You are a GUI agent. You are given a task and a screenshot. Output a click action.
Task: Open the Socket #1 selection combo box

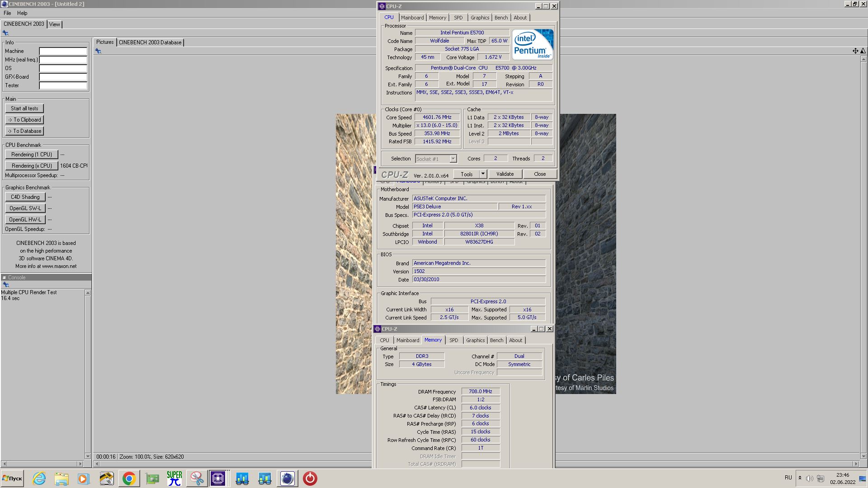tap(436, 159)
